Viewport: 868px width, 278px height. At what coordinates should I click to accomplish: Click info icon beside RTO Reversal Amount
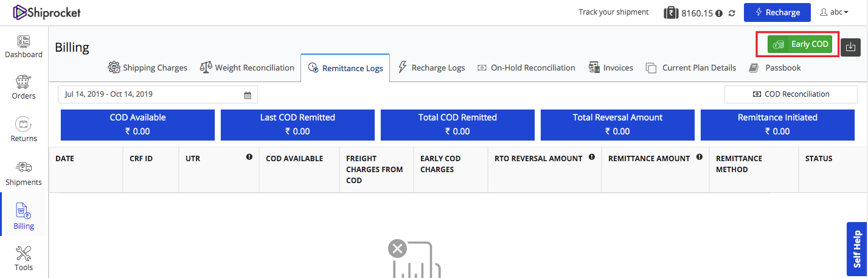[x=592, y=157]
